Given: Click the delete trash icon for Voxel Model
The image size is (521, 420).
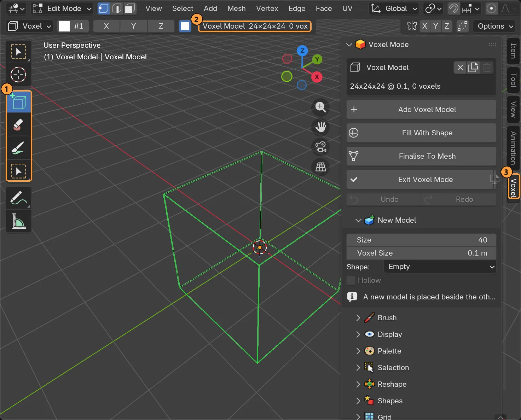Looking at the screenshot, I should pos(487,68).
